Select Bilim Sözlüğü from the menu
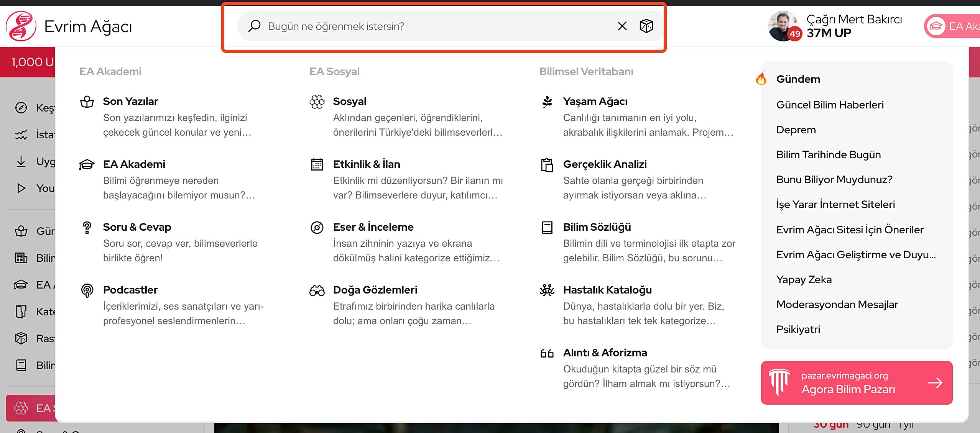The height and width of the screenshot is (433, 980). click(x=597, y=227)
